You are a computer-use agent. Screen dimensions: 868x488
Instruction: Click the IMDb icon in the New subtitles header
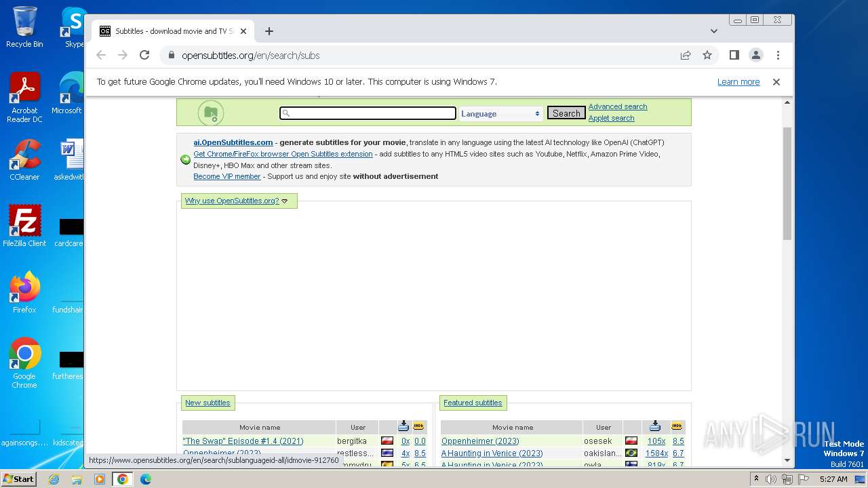(419, 426)
